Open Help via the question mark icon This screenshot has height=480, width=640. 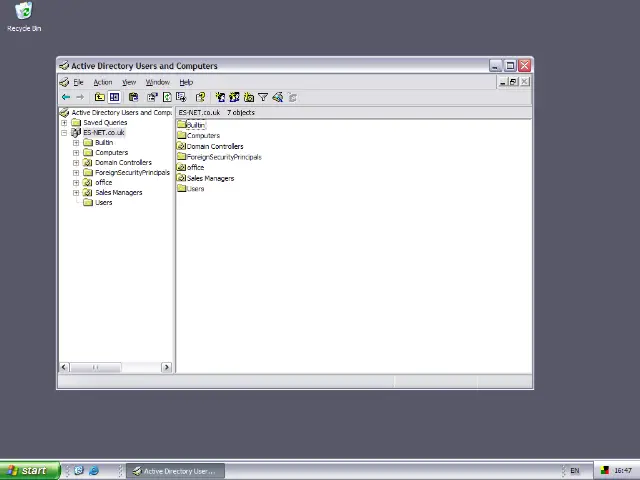click(x=200, y=97)
